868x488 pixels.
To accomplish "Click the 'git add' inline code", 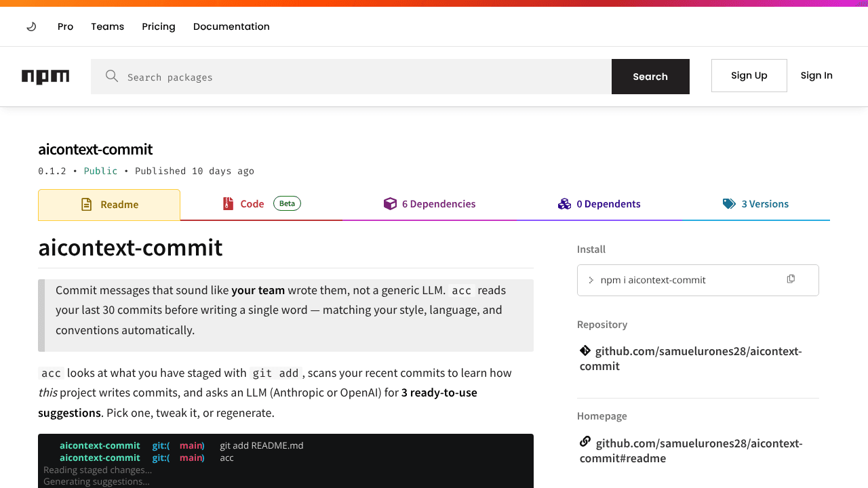I will [x=275, y=373].
